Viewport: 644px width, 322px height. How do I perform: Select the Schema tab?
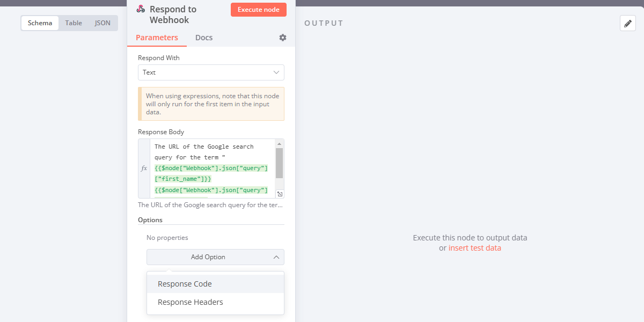pyautogui.click(x=39, y=23)
